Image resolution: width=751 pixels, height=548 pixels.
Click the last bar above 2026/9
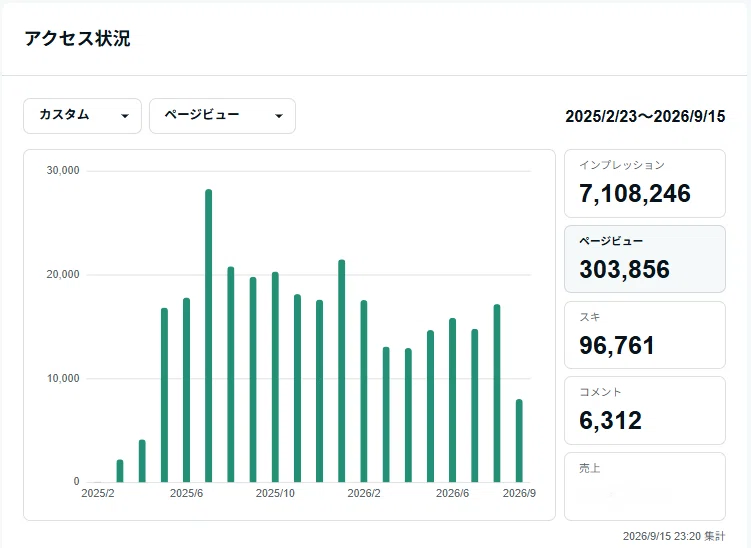519,441
